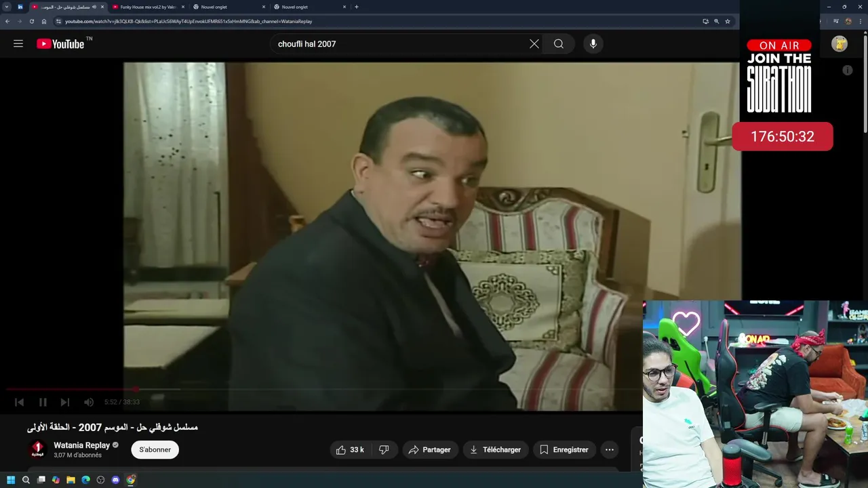The width and height of the screenshot is (868, 488).
Task: Skip to next video in playlist
Action: [x=65, y=402]
